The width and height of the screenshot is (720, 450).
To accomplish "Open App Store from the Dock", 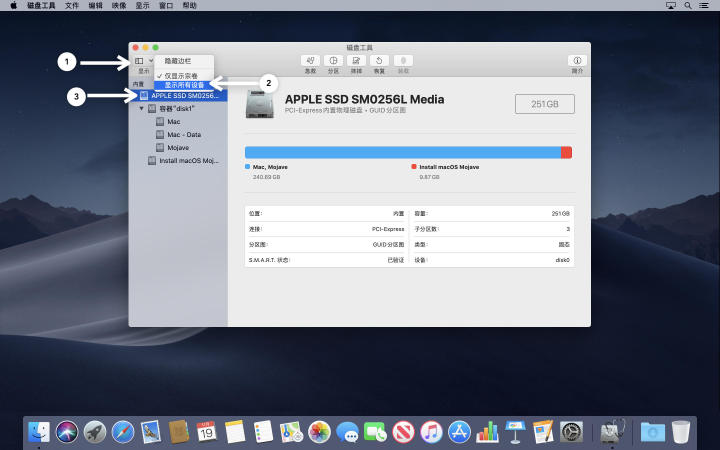I will tap(459, 432).
